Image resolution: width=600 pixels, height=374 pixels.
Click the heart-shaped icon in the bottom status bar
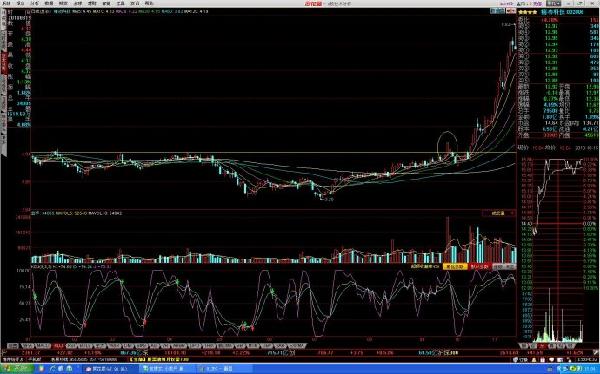(x=551, y=360)
